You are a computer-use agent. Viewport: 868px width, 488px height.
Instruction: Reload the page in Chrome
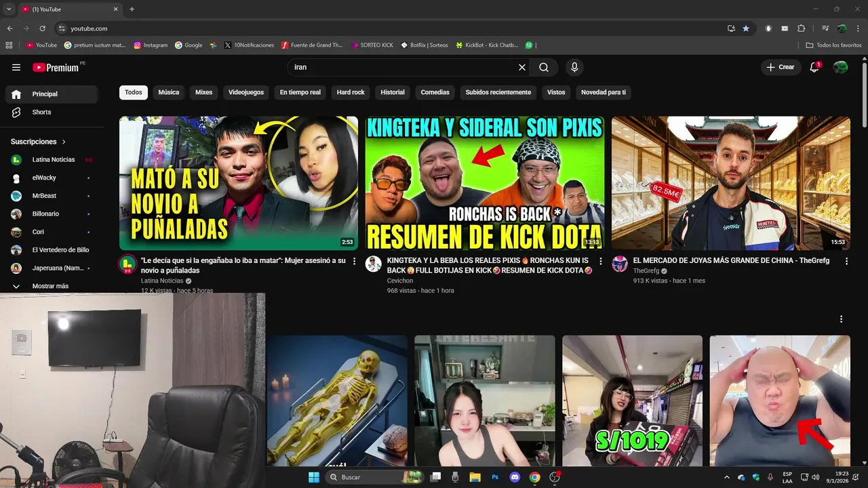tap(42, 28)
